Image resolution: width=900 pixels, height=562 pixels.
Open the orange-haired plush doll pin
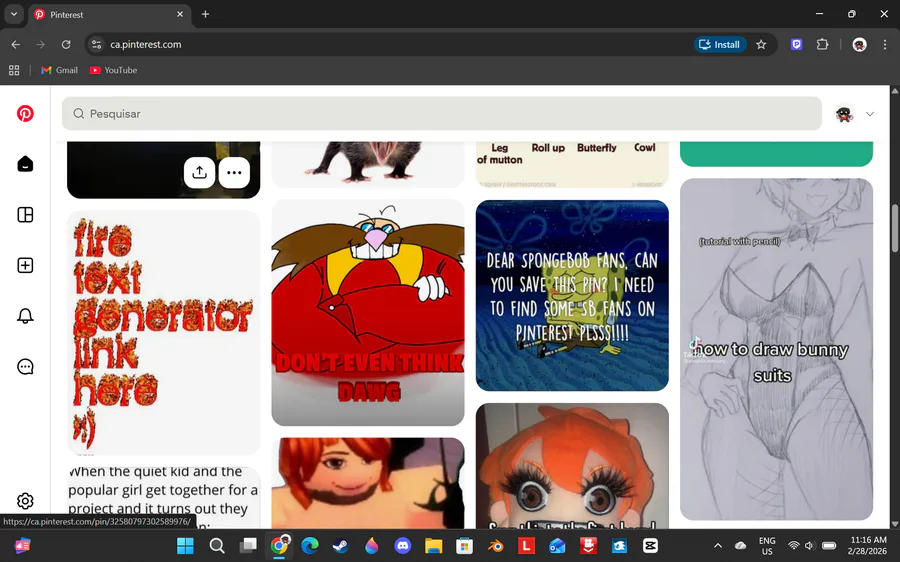coord(572,466)
